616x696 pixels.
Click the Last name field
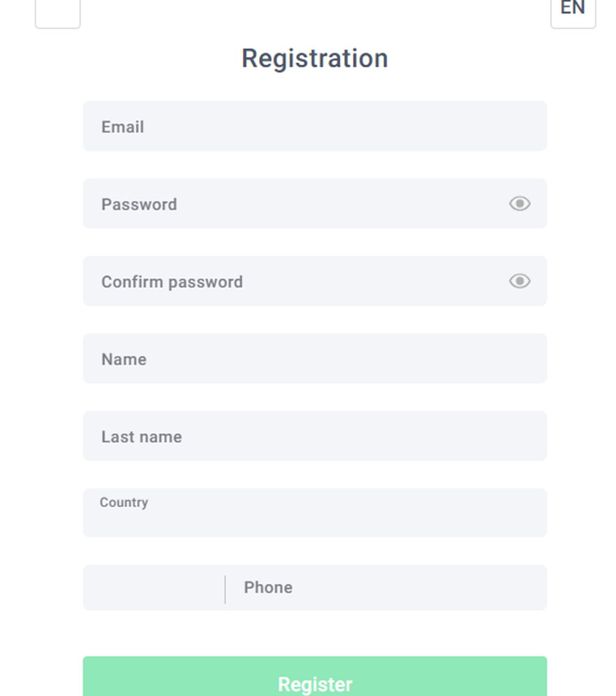[x=315, y=436]
